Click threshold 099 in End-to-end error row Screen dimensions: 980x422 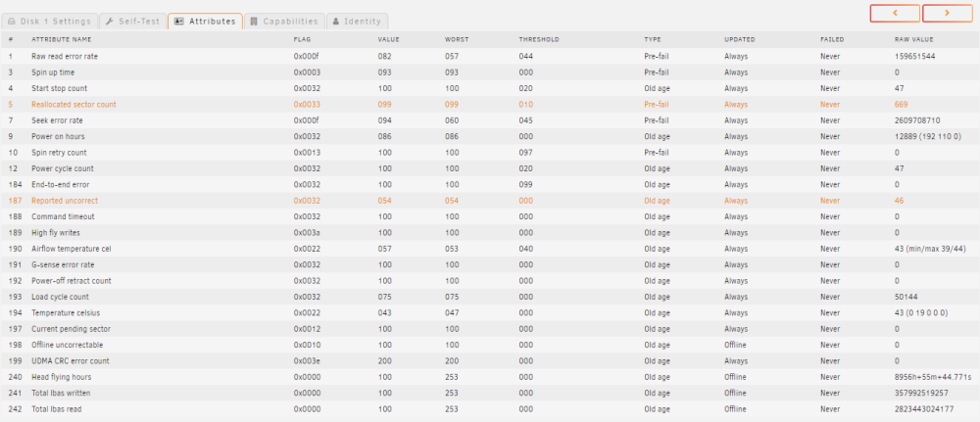(x=525, y=185)
